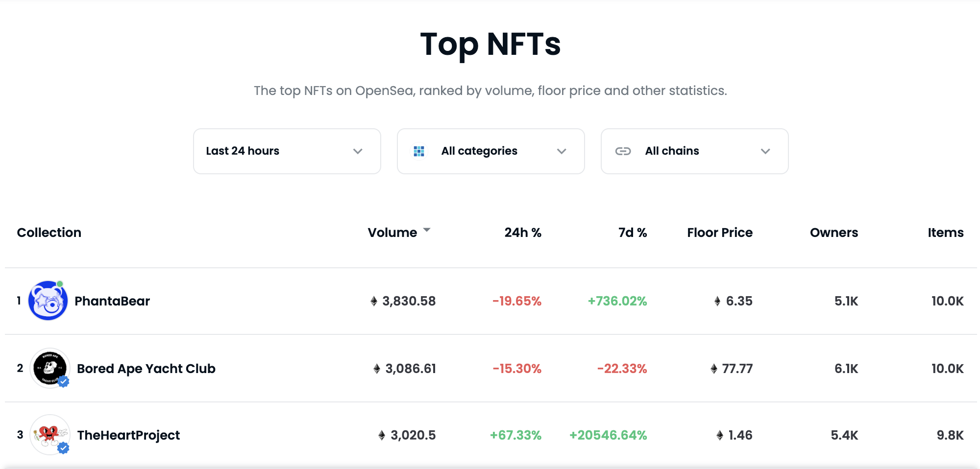The height and width of the screenshot is (469, 980).
Task: Open PhantaBear collection avatar
Action: click(48, 301)
